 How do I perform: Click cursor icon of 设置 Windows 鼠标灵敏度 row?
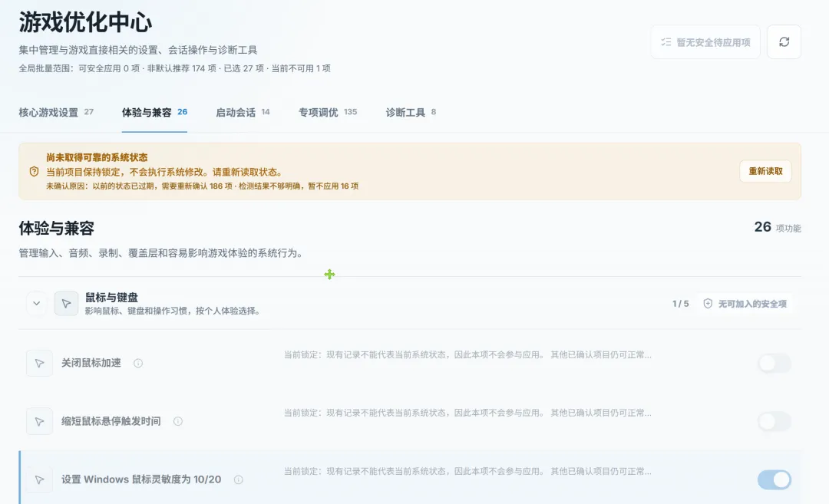[39, 479]
